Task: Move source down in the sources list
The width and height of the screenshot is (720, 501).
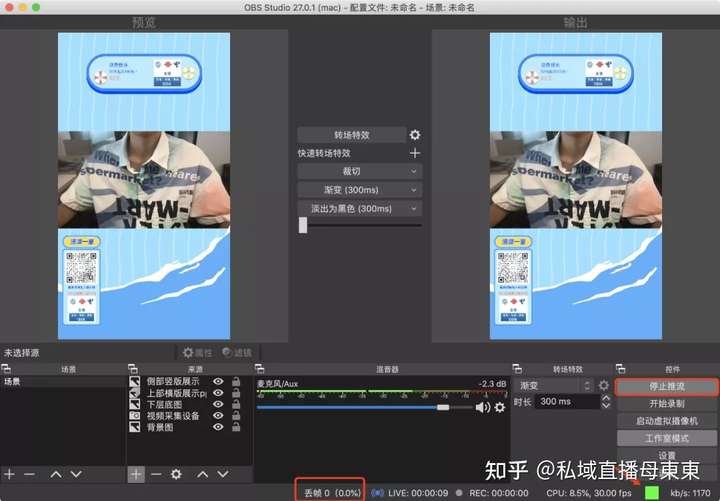Action: pyautogui.click(x=223, y=474)
